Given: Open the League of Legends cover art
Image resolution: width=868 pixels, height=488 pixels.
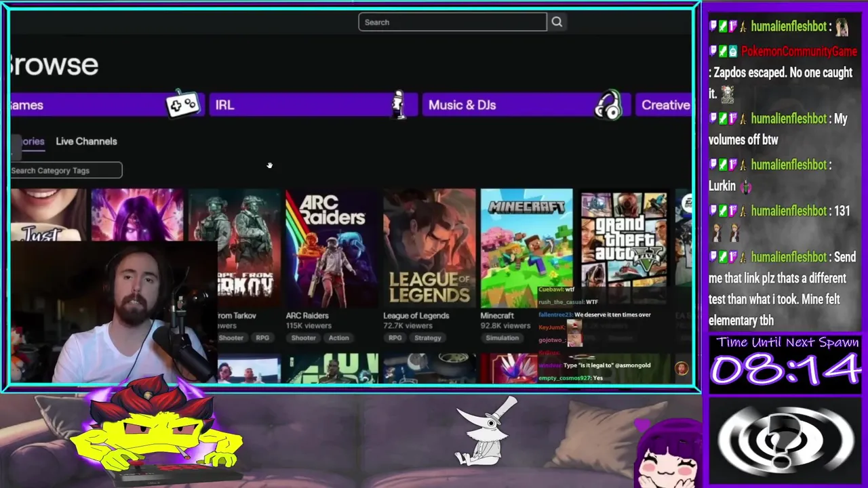Looking at the screenshot, I should (429, 247).
